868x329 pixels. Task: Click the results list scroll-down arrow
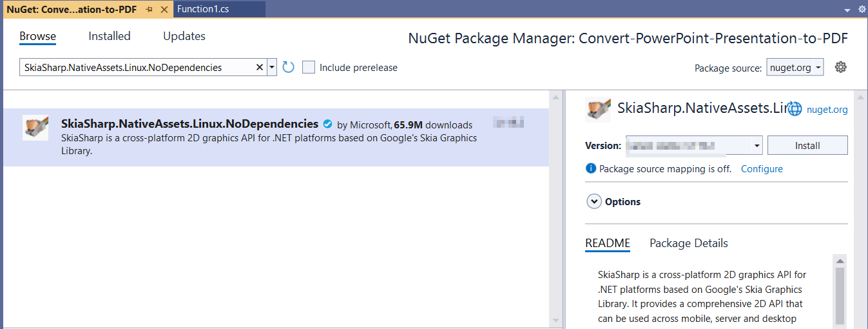coord(555,321)
